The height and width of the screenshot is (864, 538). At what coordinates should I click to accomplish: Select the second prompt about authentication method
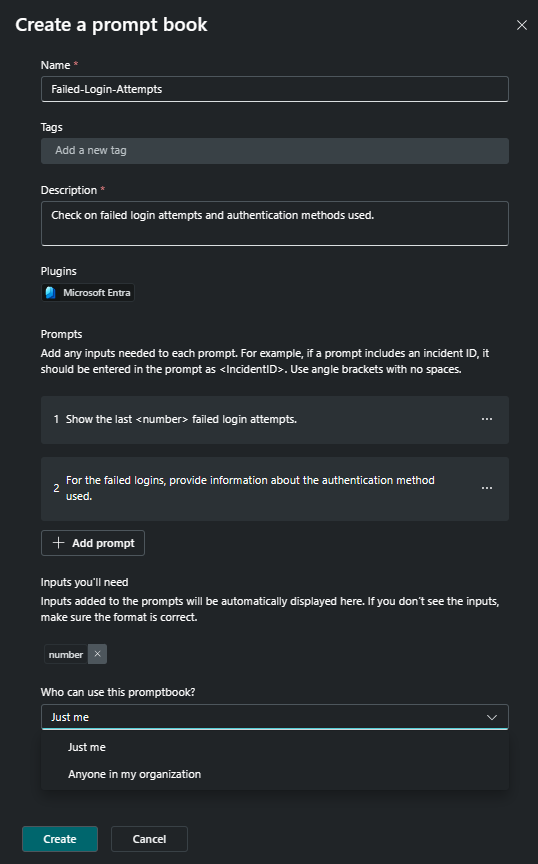[275, 489]
